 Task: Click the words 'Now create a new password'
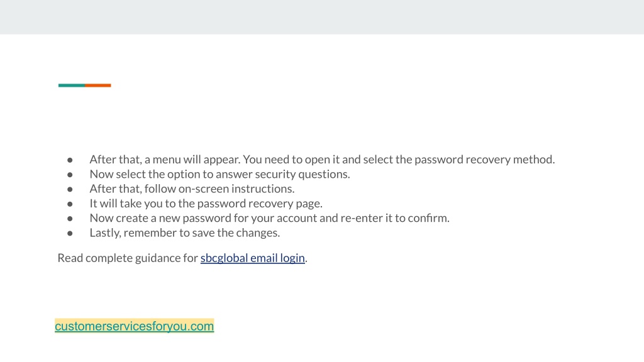[x=160, y=218]
